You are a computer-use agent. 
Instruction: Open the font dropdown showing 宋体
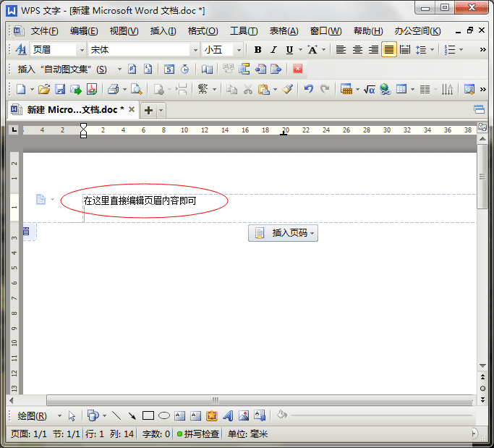click(195, 50)
